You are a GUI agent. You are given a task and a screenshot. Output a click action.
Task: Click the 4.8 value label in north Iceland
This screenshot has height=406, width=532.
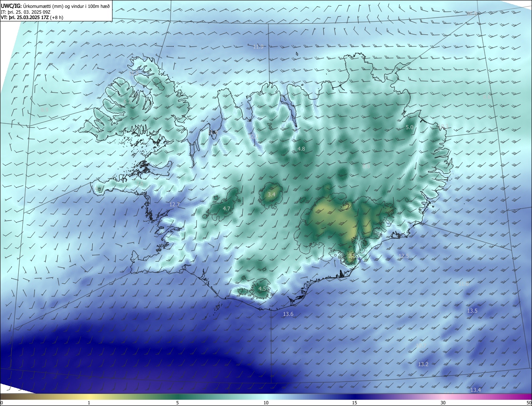pyautogui.click(x=301, y=149)
